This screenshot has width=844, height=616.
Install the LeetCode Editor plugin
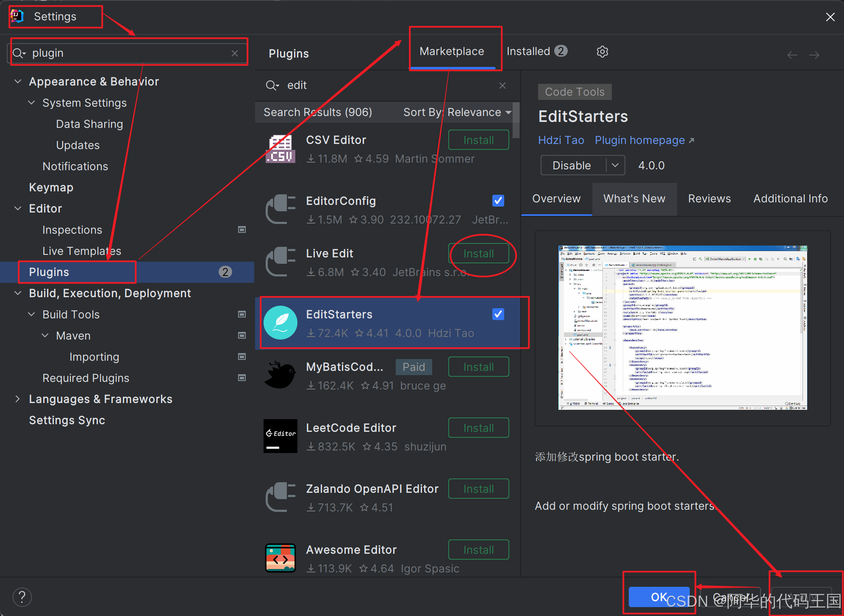pos(478,428)
